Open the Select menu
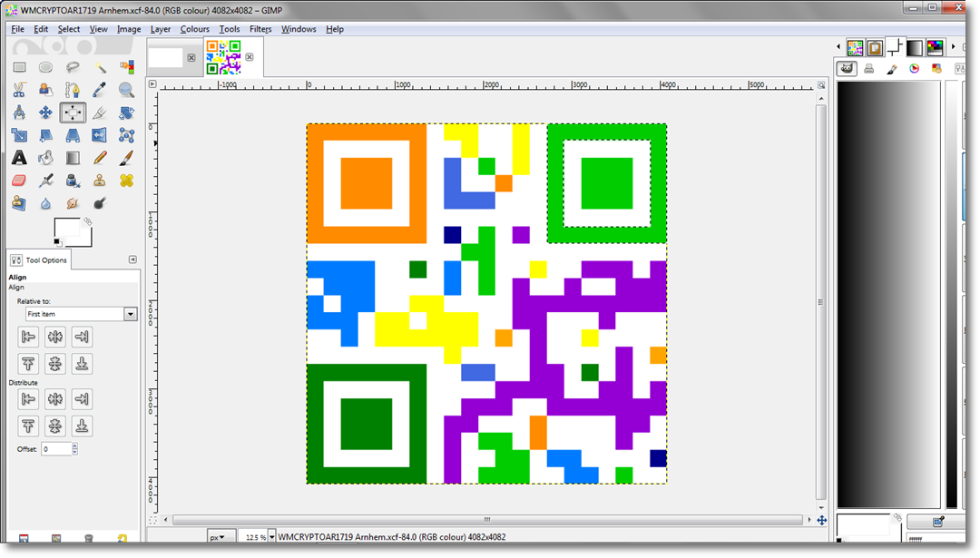This screenshot has width=980, height=558. point(69,29)
